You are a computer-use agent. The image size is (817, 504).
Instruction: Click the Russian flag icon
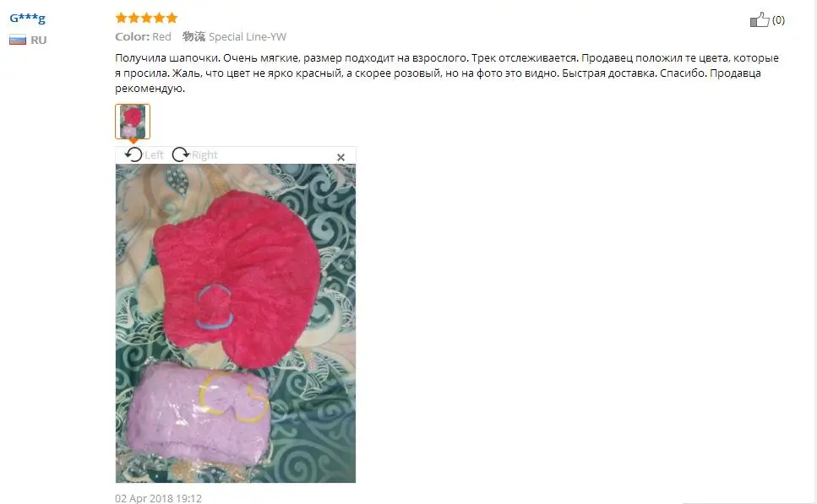(x=18, y=40)
